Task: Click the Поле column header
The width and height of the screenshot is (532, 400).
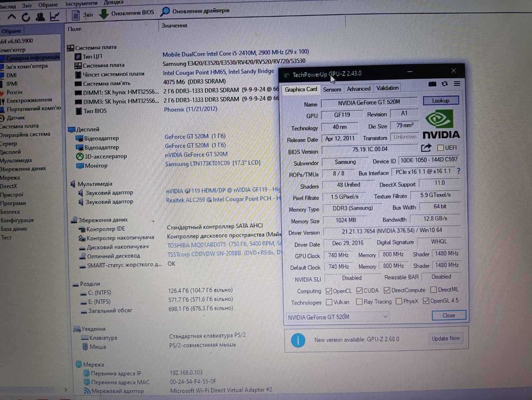Action: pyautogui.click(x=74, y=29)
